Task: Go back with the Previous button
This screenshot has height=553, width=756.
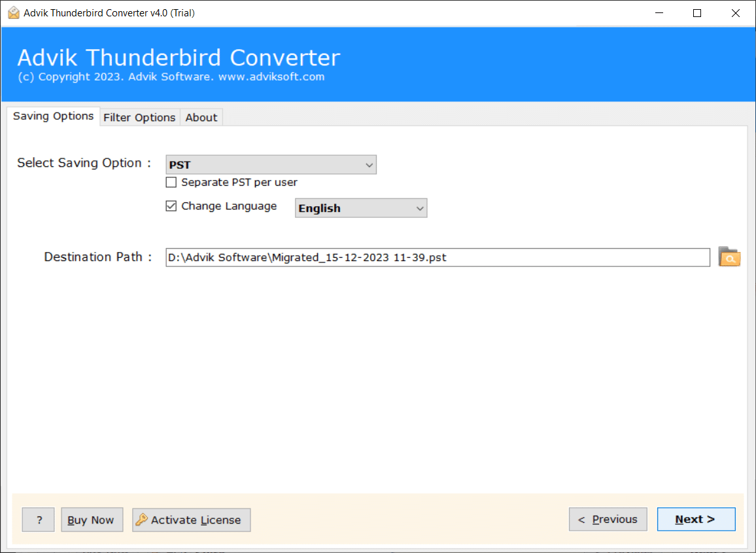Action: (x=608, y=519)
